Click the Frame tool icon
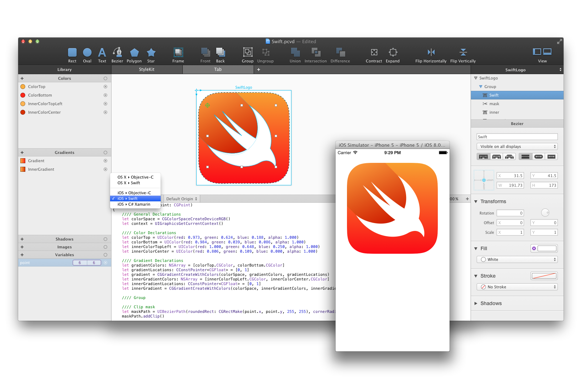Image resolution: width=586 pixels, height=392 pixels. pos(178,53)
